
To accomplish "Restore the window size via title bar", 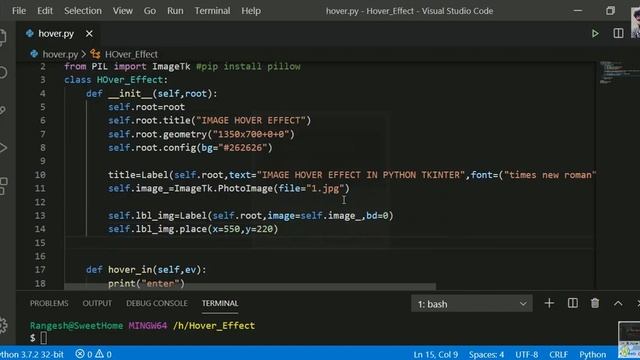I will (610, 11).
